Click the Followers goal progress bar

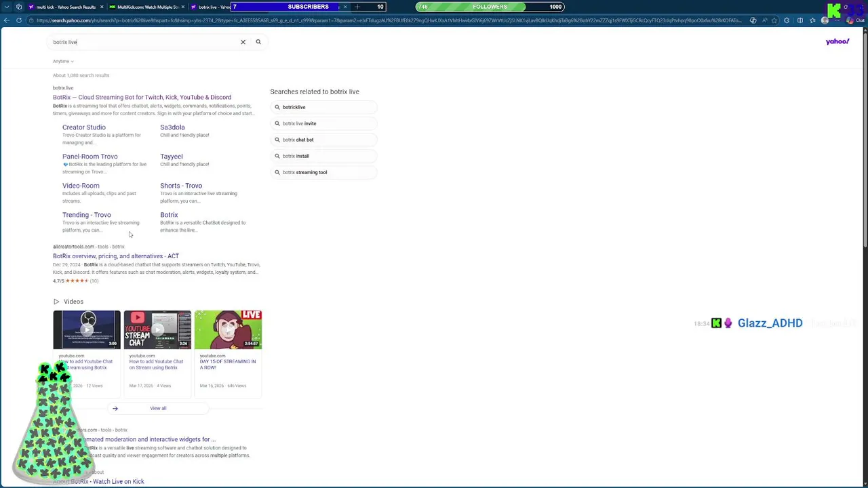coord(490,7)
